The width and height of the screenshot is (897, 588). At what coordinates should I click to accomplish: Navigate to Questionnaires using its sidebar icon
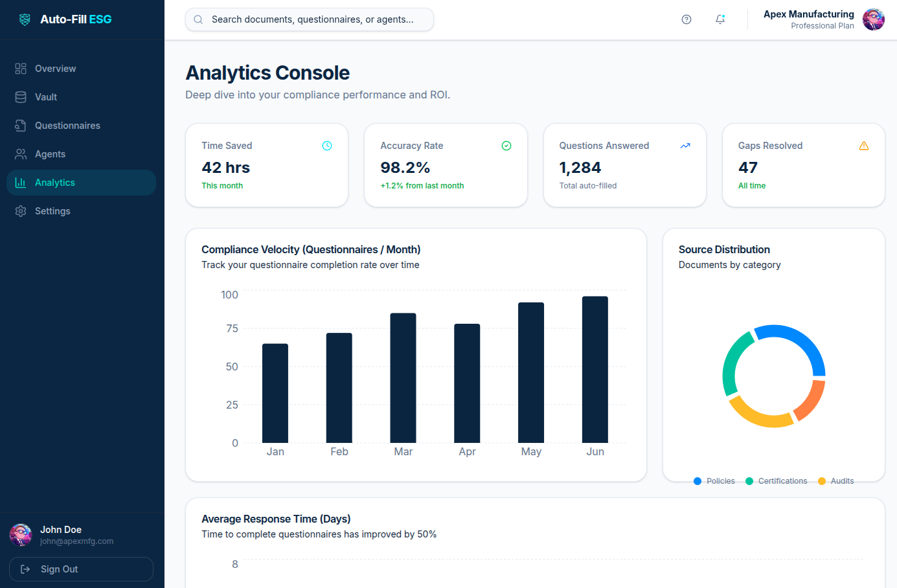click(19, 125)
